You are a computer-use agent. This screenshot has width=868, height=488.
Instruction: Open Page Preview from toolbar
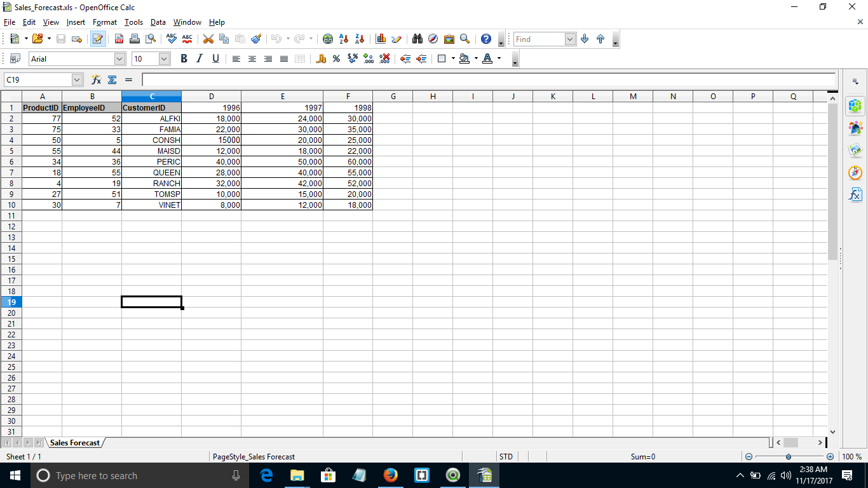[x=151, y=39]
